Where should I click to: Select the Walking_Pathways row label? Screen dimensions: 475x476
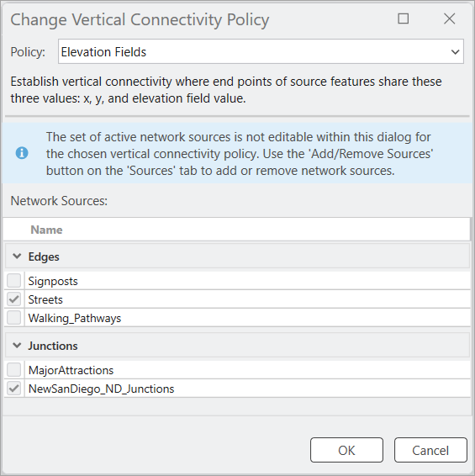(x=75, y=319)
